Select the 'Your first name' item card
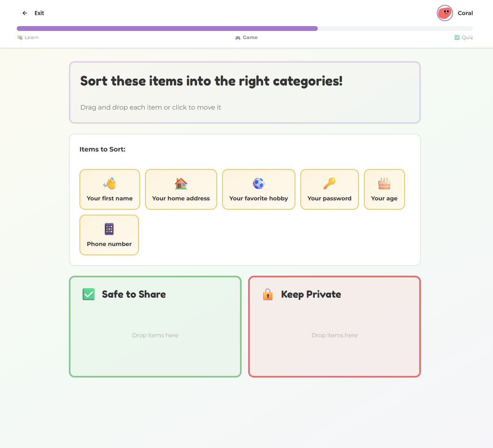The width and height of the screenshot is (493, 448). pyautogui.click(x=109, y=189)
